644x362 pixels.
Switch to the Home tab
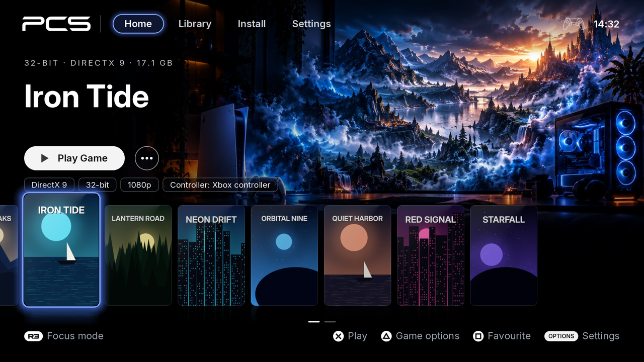click(138, 24)
